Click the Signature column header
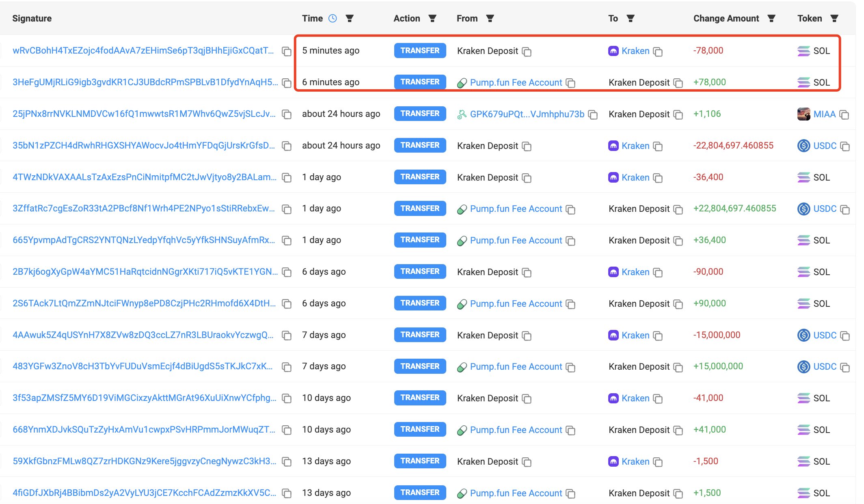The width and height of the screenshot is (864, 504). click(x=32, y=18)
